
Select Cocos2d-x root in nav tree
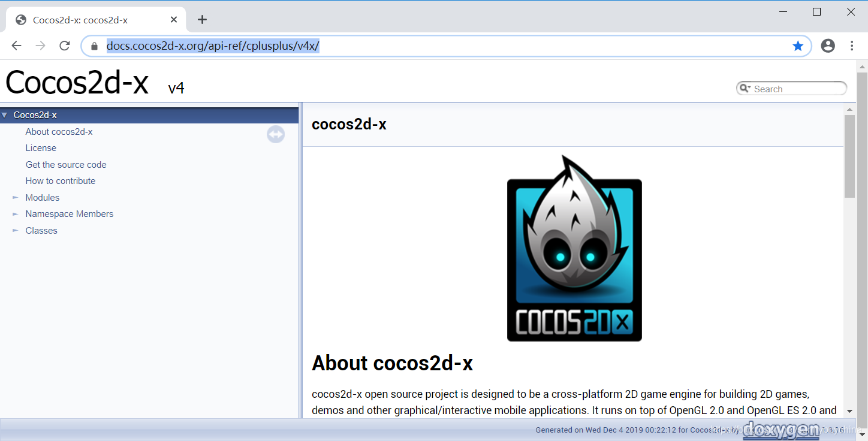coord(35,115)
